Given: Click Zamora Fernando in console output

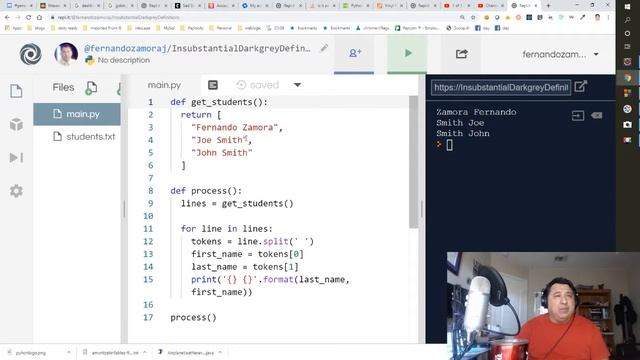Looking at the screenshot, I should [x=476, y=112].
